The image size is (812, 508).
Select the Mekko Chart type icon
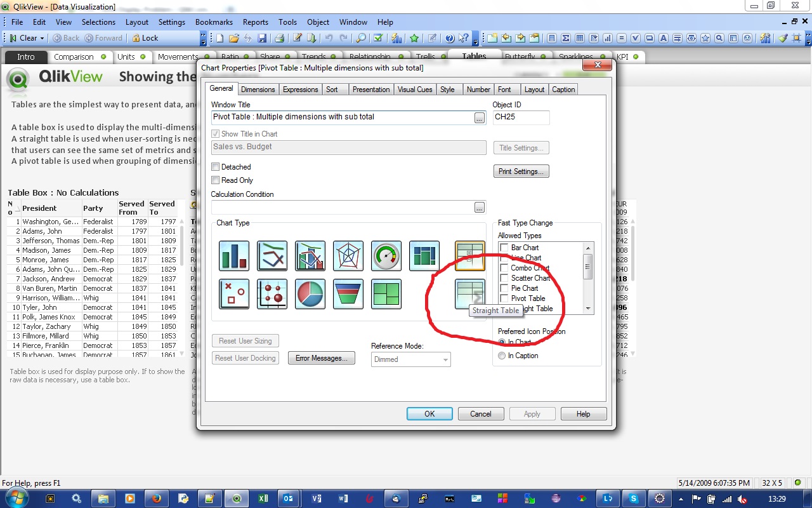point(424,256)
